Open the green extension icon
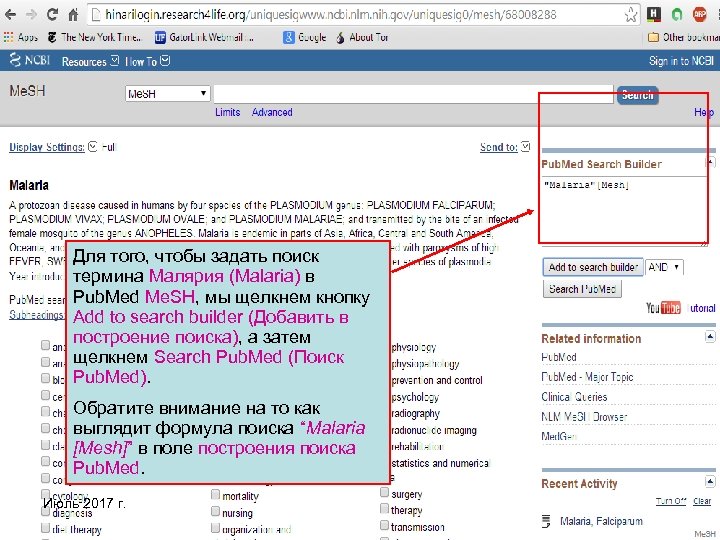 click(x=677, y=15)
